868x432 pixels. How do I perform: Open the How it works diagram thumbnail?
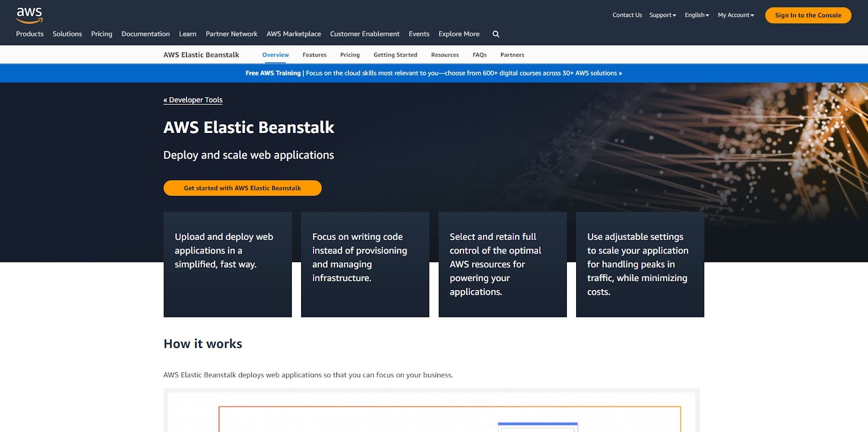coord(431,410)
